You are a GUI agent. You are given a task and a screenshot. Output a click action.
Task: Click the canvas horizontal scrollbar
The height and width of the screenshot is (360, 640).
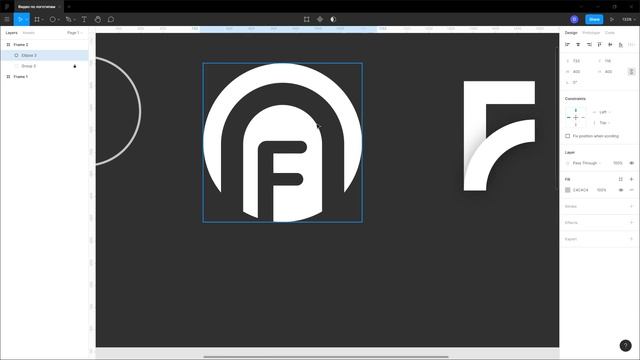click(x=326, y=356)
